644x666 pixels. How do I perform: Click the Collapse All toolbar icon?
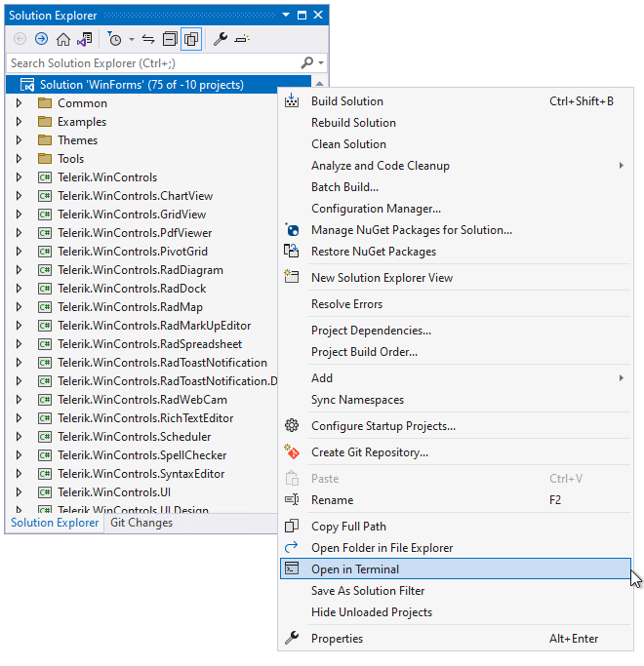pos(170,39)
